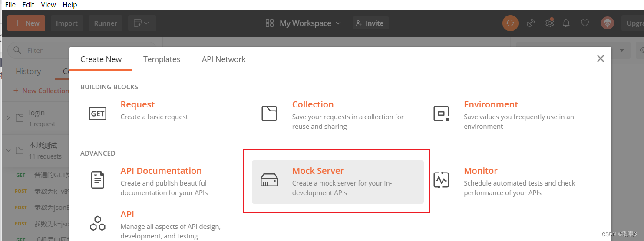Click the 本地测试 collection folder icon

[x=20, y=150]
